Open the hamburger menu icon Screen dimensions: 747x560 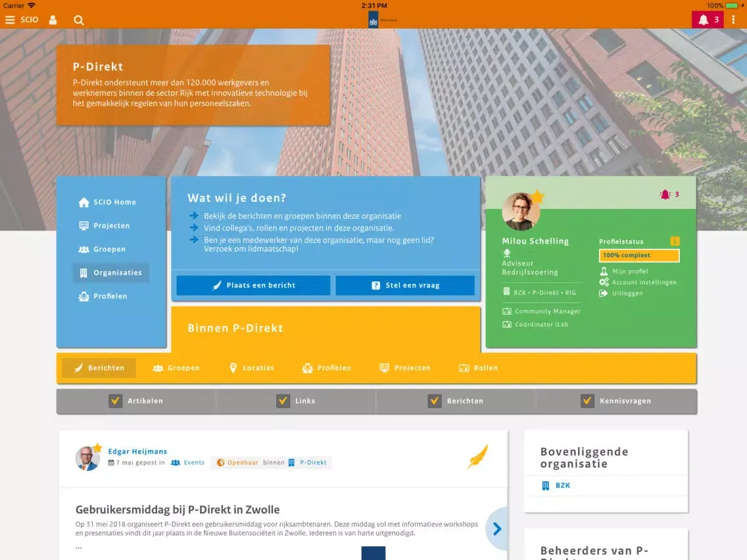click(10, 20)
